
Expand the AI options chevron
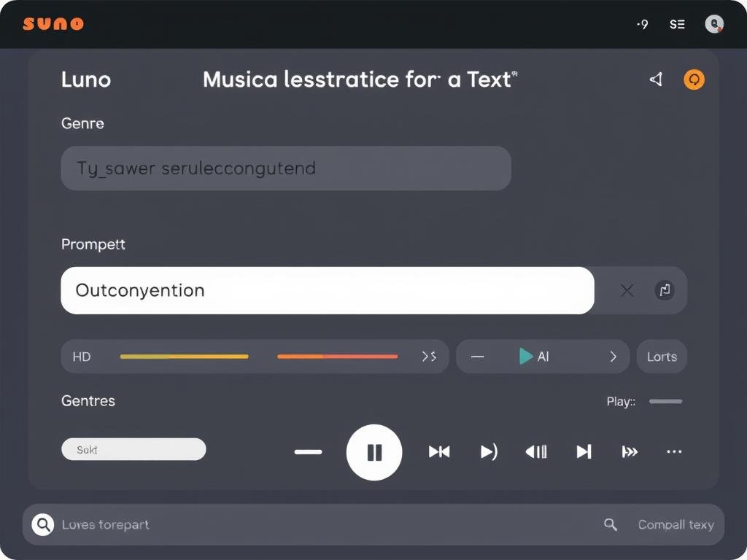tap(613, 357)
